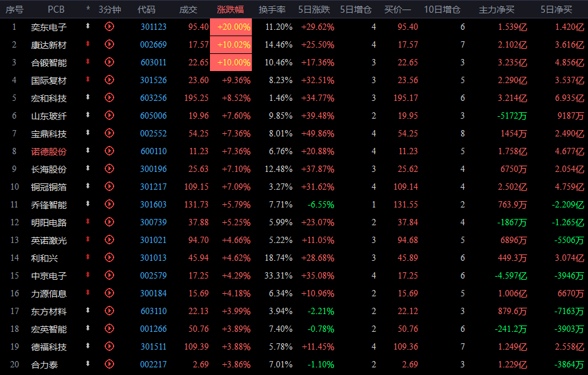This screenshot has height=375, width=588.
Task: Click the marker icon beside 宏和科技
Action: click(x=88, y=96)
